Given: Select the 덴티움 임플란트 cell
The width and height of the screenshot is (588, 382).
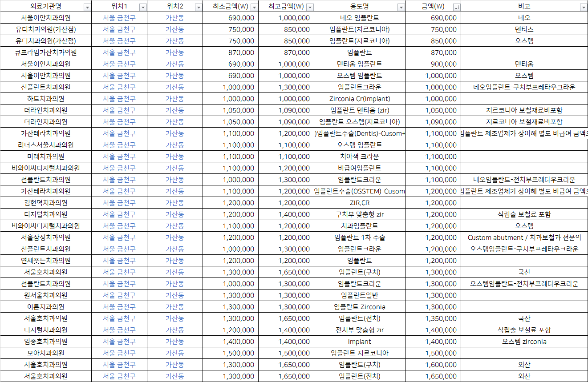Looking at the screenshot, I should (x=360, y=64).
